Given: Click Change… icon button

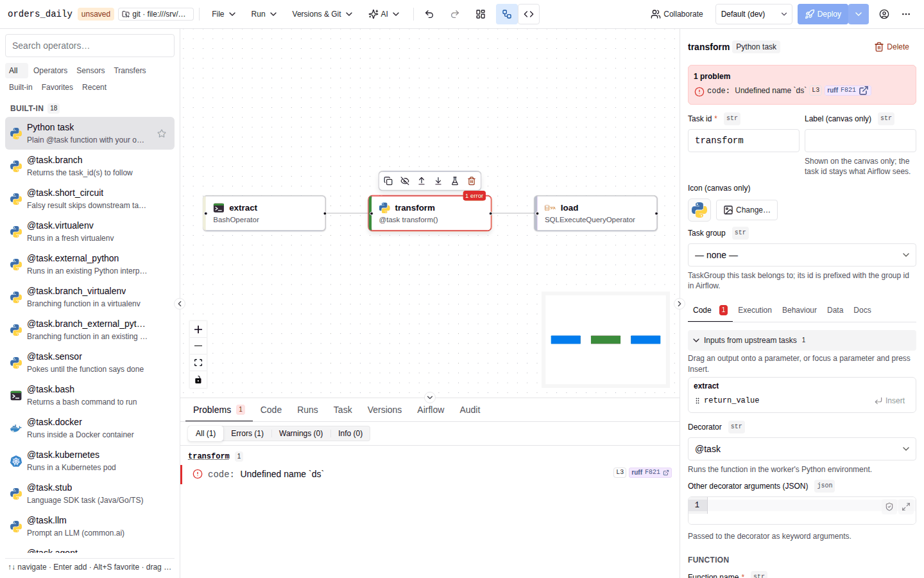Looking at the screenshot, I should [747, 210].
